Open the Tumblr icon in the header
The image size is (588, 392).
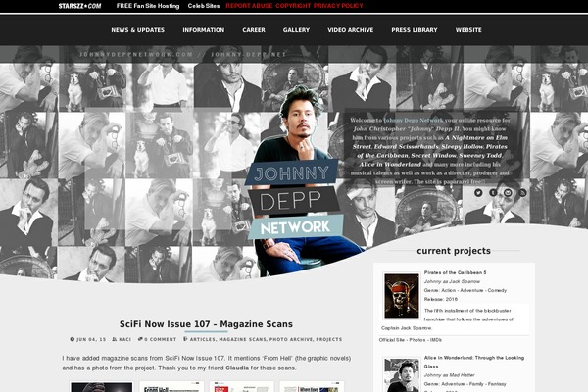tap(493, 192)
